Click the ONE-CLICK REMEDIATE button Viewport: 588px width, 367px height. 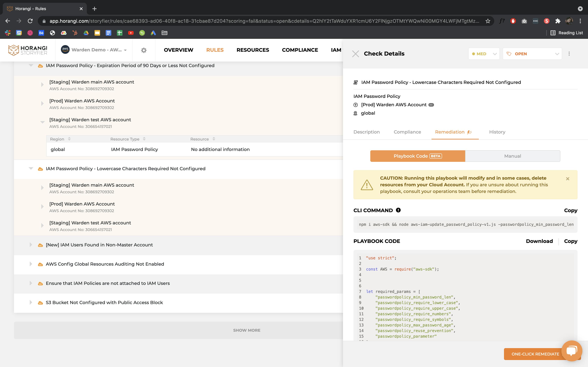[x=535, y=354]
